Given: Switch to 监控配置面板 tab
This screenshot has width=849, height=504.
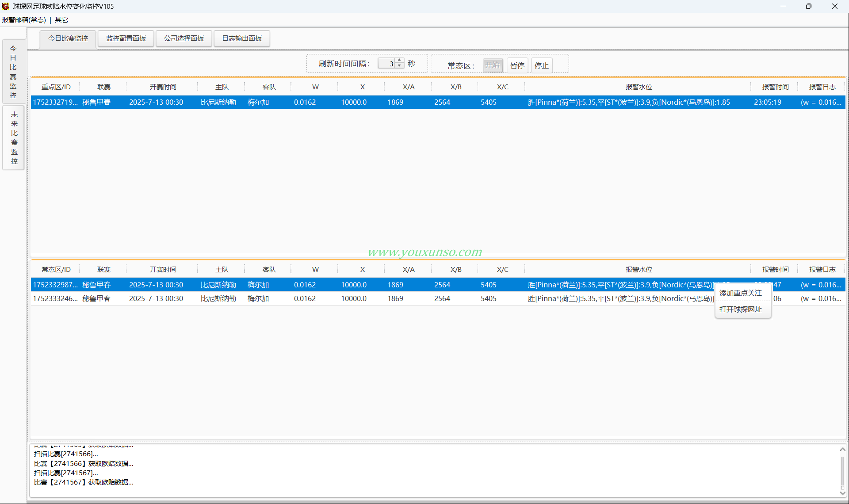Looking at the screenshot, I should [126, 38].
